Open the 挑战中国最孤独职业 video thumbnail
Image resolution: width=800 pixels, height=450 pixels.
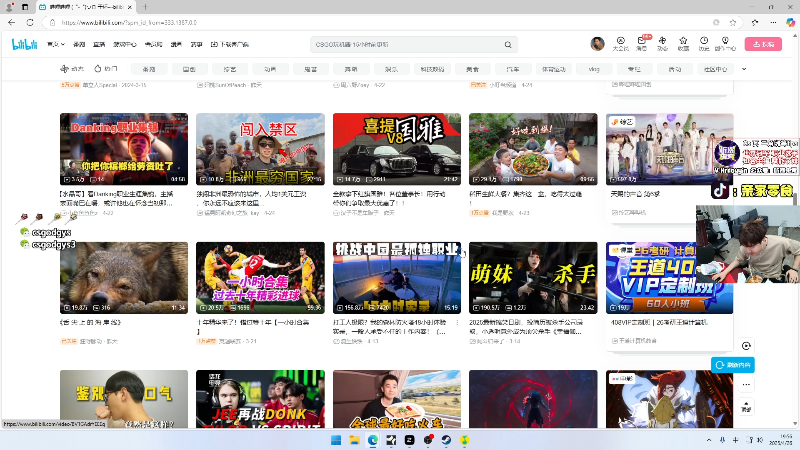(x=397, y=278)
